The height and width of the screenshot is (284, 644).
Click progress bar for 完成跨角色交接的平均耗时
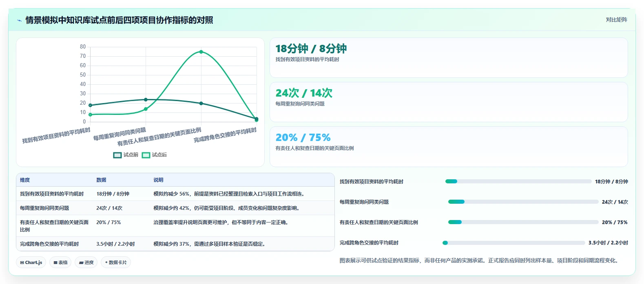(x=514, y=243)
